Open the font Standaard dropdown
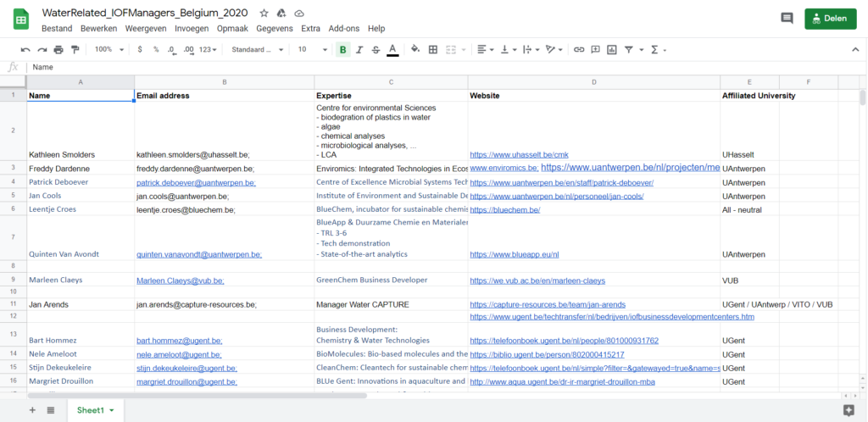Screen dimensions: 868x422 tap(257, 50)
